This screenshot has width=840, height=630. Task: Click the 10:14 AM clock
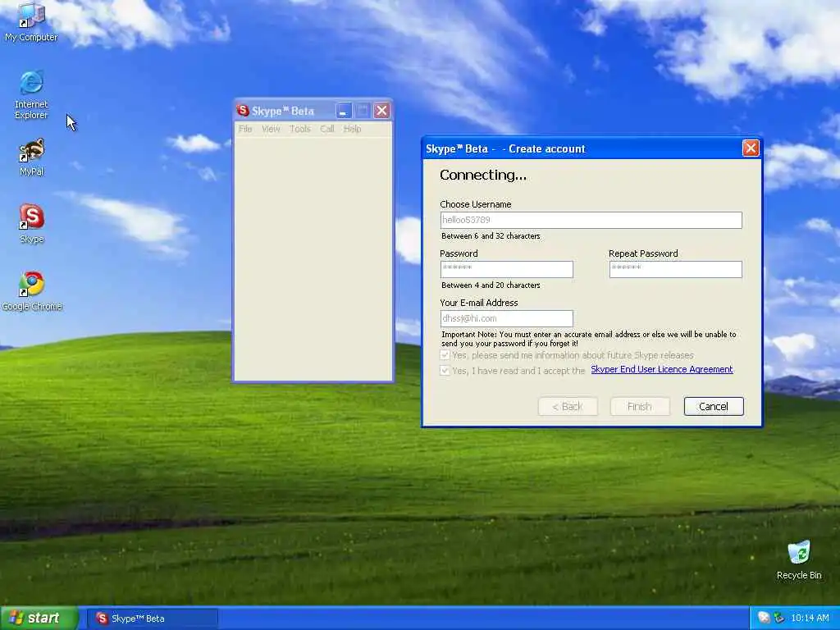point(810,619)
